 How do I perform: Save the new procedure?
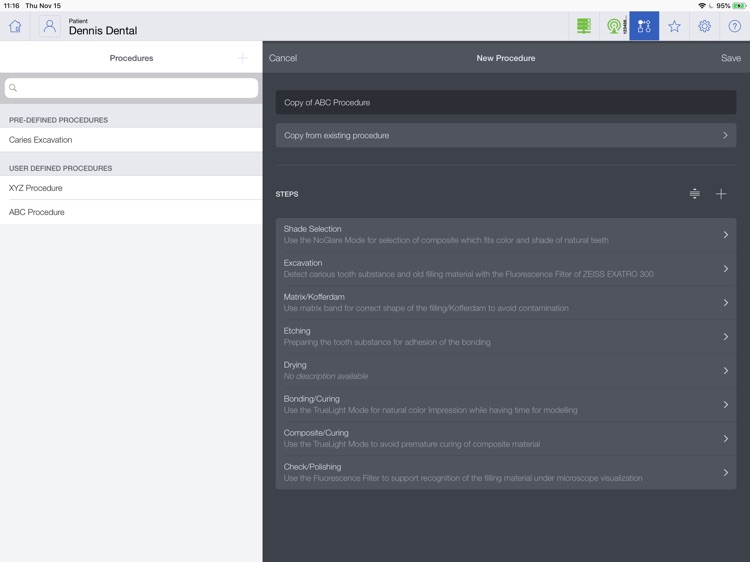click(x=730, y=58)
